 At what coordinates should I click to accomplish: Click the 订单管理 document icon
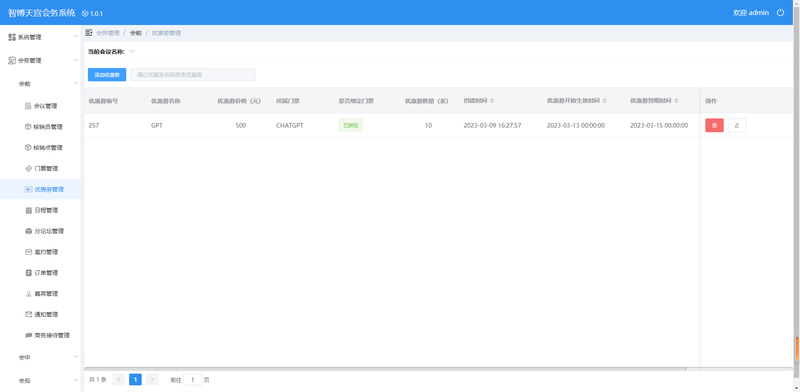pyautogui.click(x=28, y=273)
